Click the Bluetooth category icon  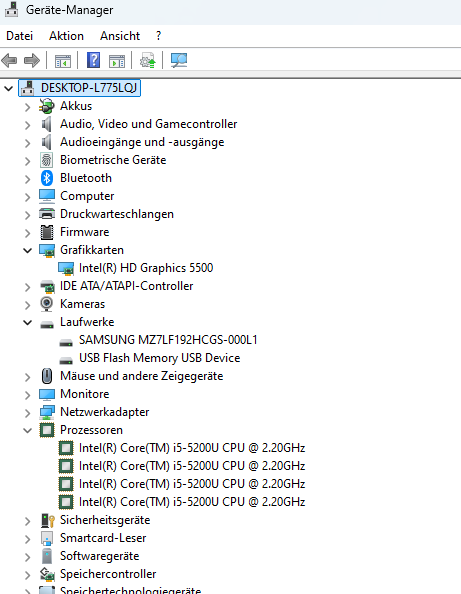(x=47, y=178)
